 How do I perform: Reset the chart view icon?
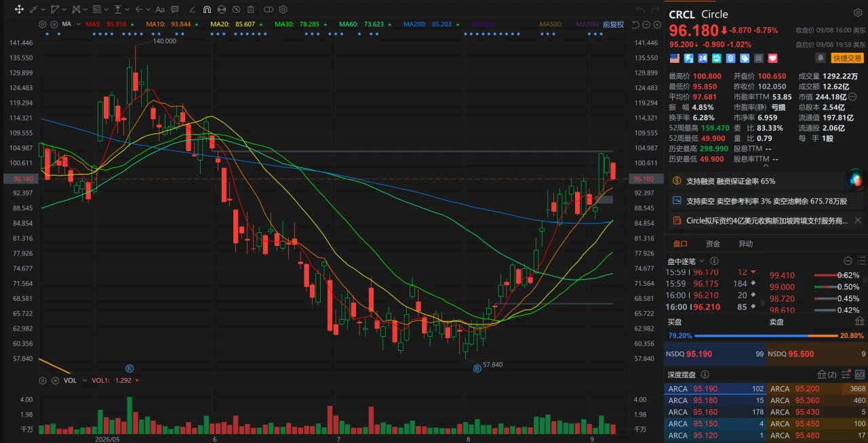tap(635, 24)
